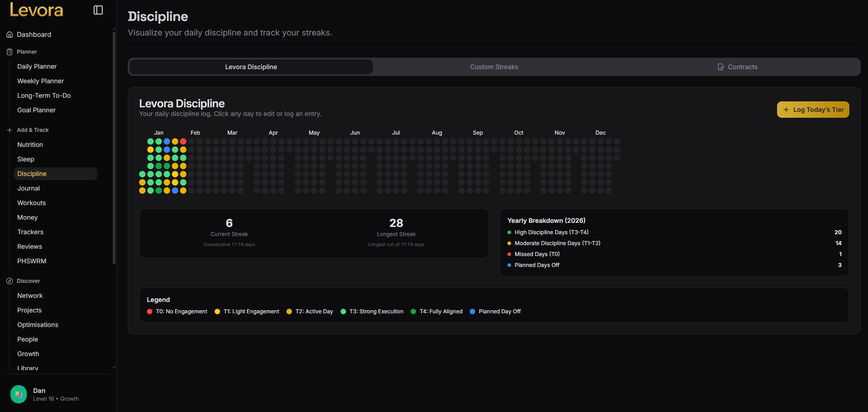
Task: Click the Levora logo
Action: [36, 10]
